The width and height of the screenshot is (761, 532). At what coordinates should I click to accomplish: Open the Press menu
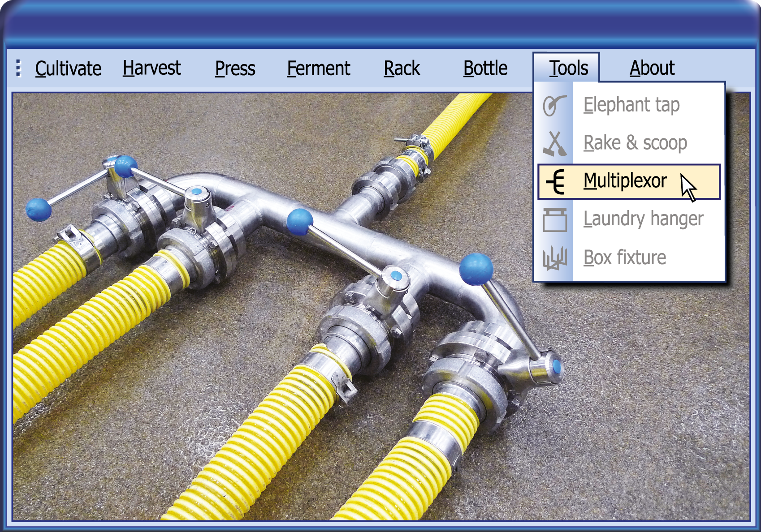coord(235,69)
